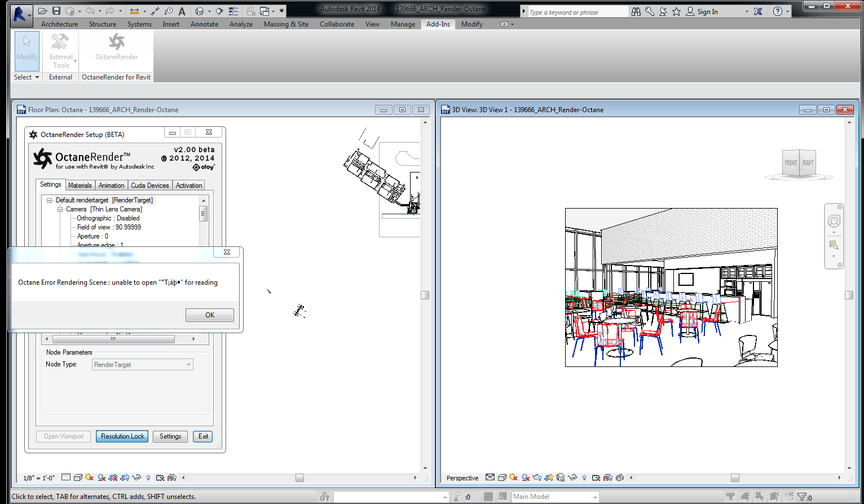The image size is (864, 504).
Task: Switch to the Materials tab
Action: (x=80, y=185)
